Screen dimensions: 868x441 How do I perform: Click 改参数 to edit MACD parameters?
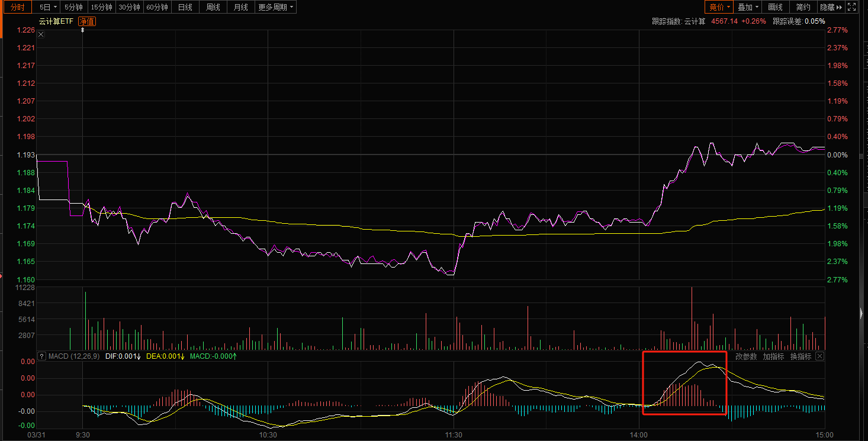746,356
